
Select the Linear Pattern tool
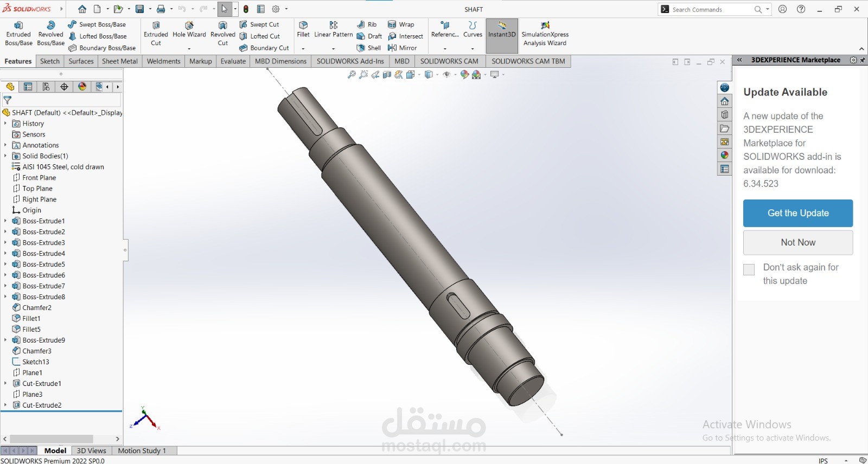pyautogui.click(x=333, y=30)
